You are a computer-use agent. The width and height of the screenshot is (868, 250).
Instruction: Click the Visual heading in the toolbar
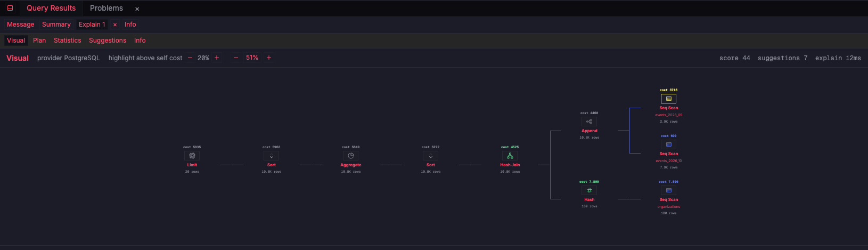[x=18, y=58]
